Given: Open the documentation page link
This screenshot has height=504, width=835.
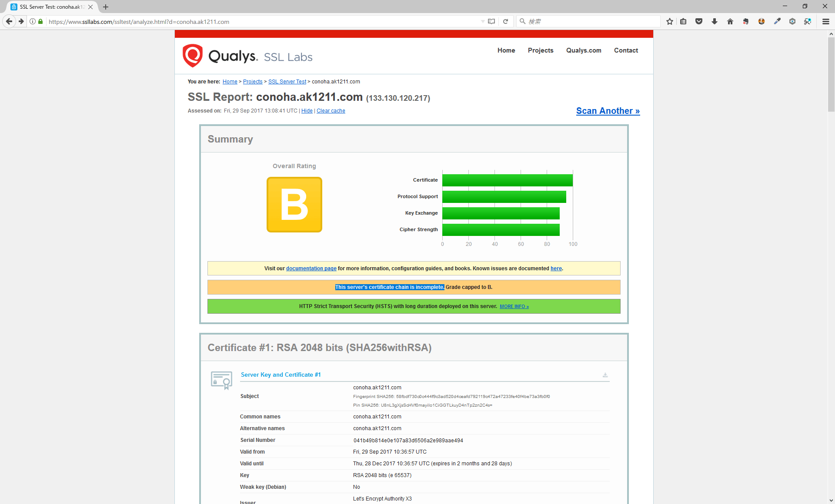Looking at the screenshot, I should [x=311, y=269].
